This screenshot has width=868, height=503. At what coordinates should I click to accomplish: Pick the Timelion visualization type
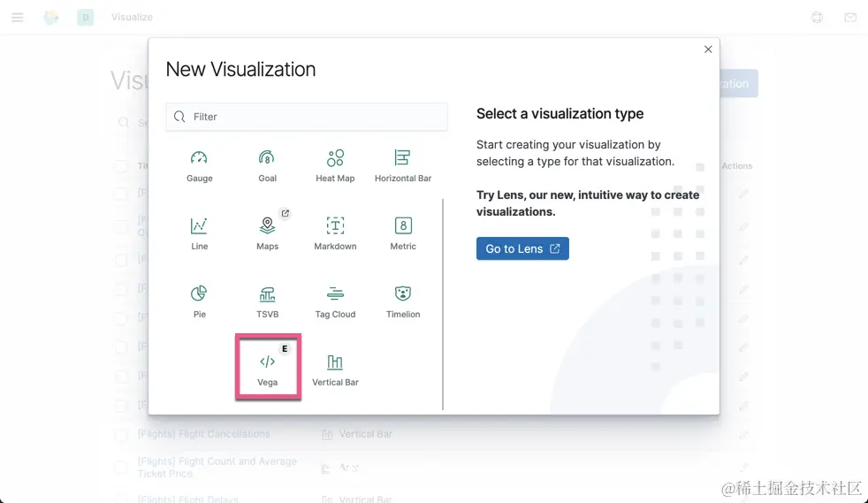tap(403, 302)
